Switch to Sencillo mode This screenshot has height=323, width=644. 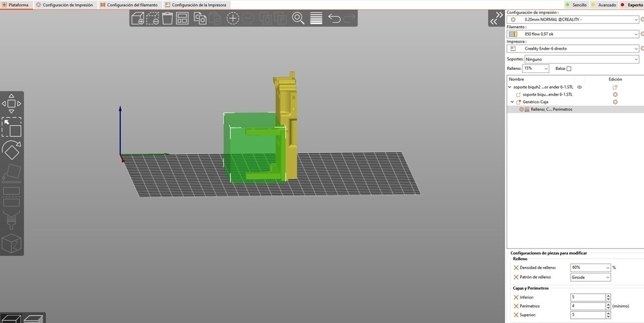click(x=576, y=5)
